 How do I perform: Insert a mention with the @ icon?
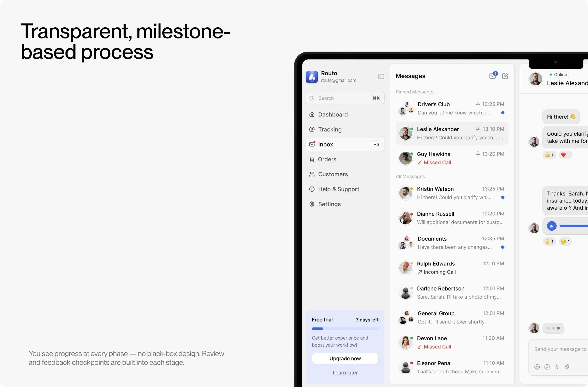[x=547, y=367]
